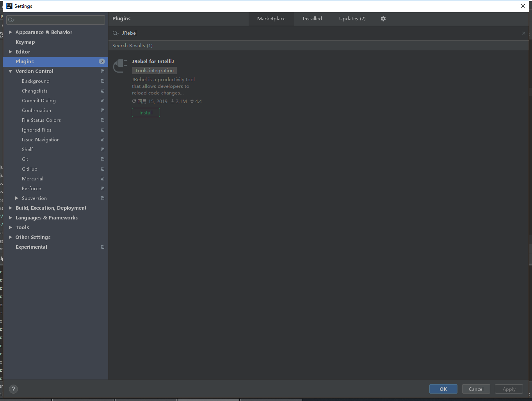The height and width of the screenshot is (401, 532).
Task: Open the Background version control page
Action: (36, 81)
